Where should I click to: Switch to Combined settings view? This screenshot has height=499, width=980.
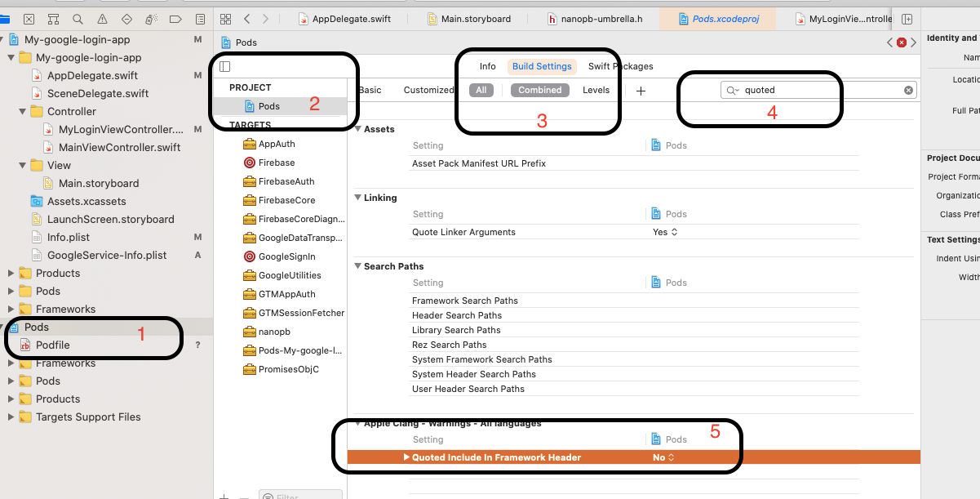click(540, 90)
